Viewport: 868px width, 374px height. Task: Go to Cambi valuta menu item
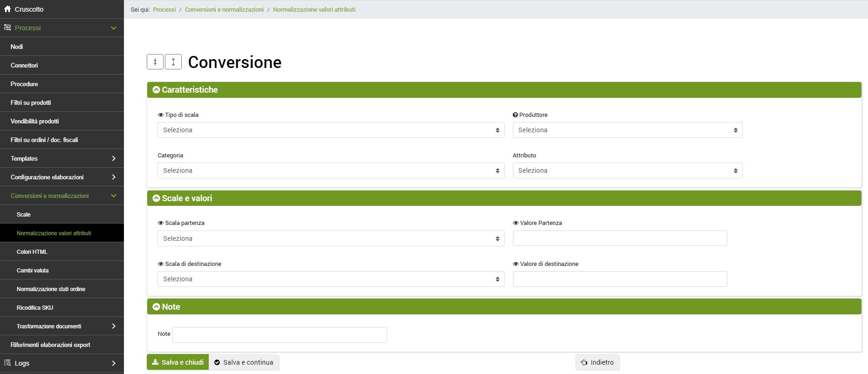click(33, 271)
